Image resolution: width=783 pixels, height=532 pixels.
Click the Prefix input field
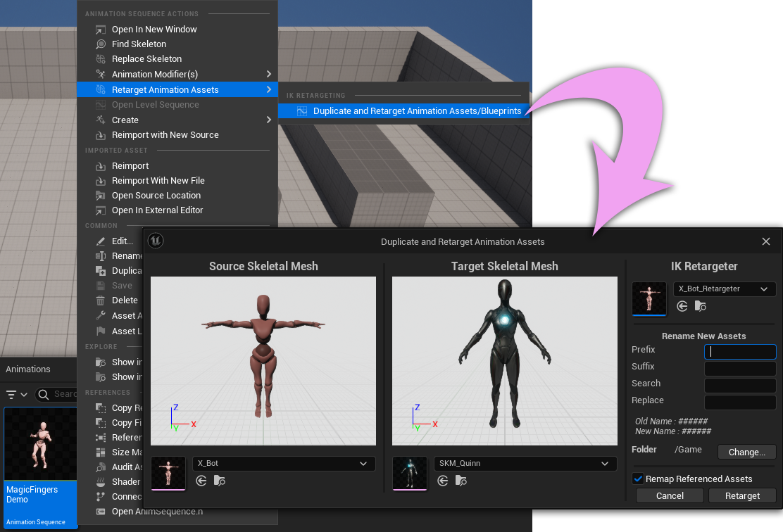(740, 351)
